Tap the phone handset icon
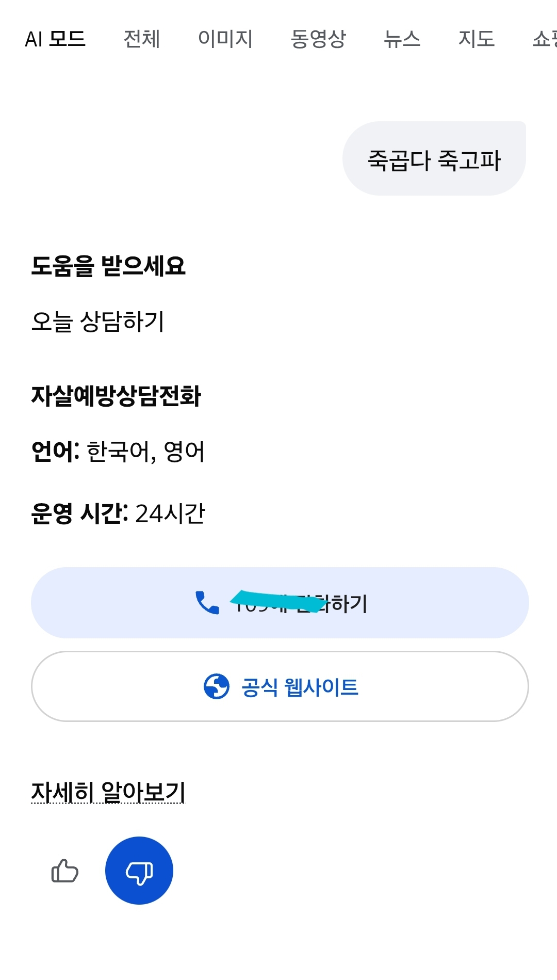 click(x=207, y=602)
